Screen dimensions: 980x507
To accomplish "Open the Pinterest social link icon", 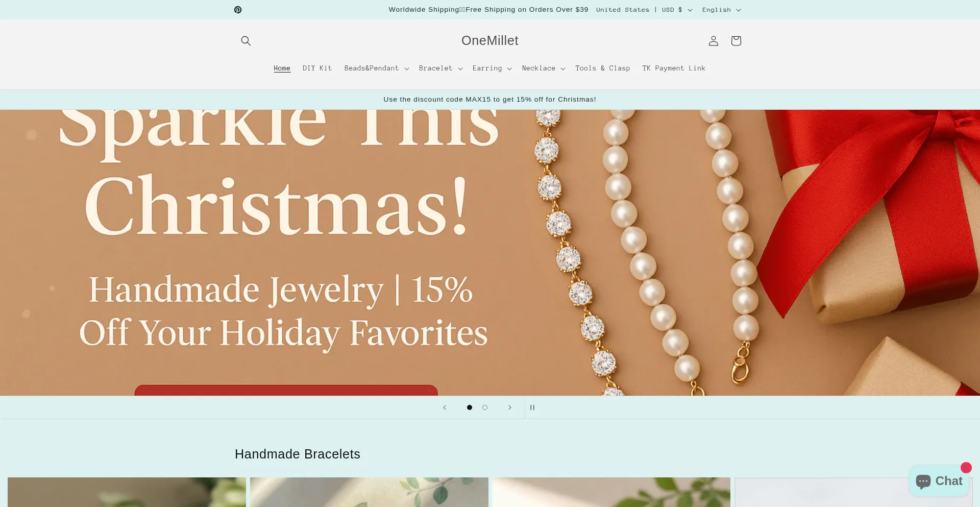I will point(238,10).
